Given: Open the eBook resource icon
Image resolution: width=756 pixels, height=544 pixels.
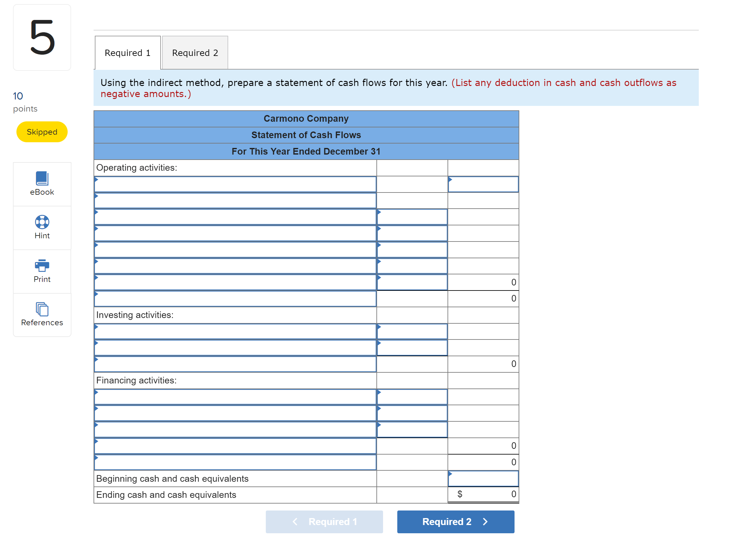Looking at the screenshot, I should (x=42, y=178).
